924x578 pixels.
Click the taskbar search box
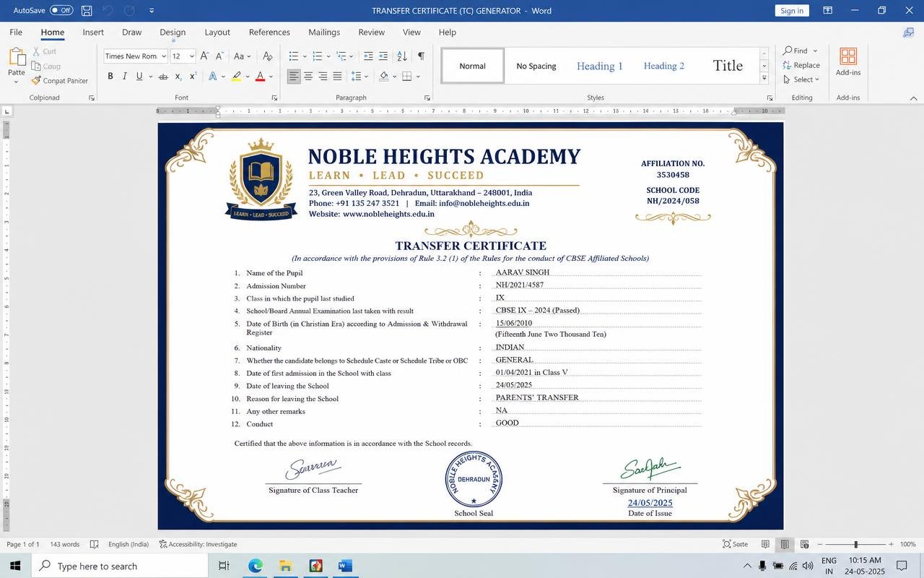[119, 566]
